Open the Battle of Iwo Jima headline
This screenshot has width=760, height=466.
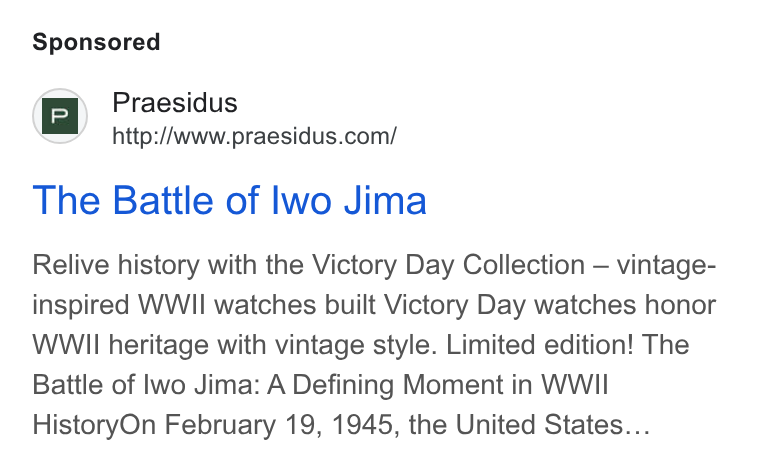[229, 200]
